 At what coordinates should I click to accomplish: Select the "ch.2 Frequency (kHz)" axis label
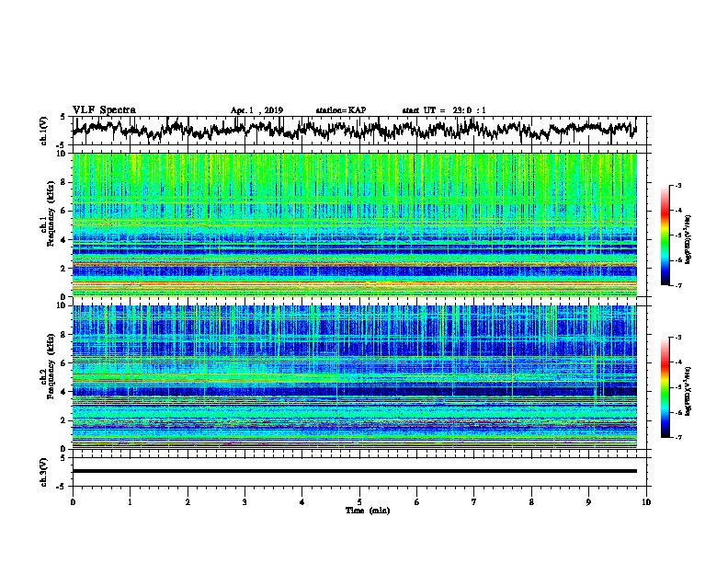pos(47,365)
